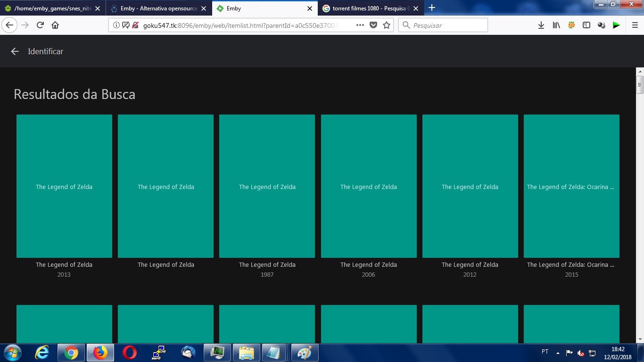Image resolution: width=644 pixels, height=362 pixels.
Task: Click the insecure connection padlock icon
Action: (x=135, y=25)
